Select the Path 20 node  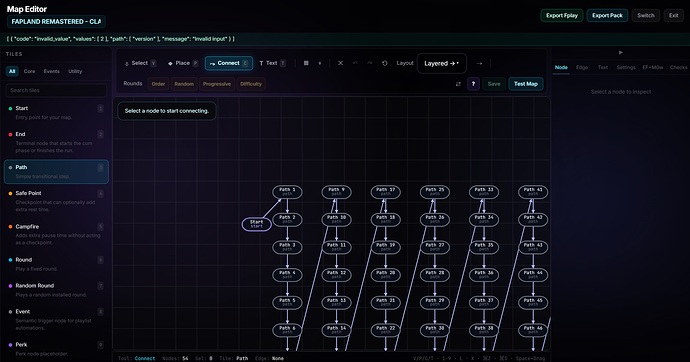(385, 275)
